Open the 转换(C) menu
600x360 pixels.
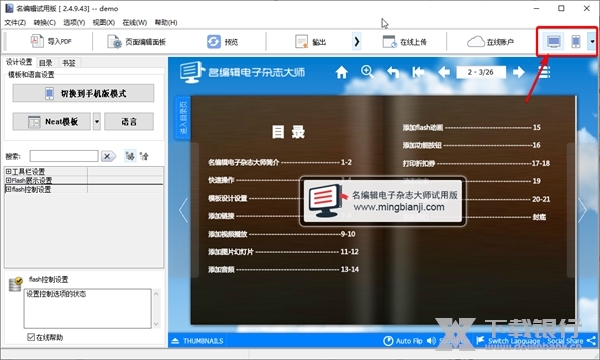click(x=45, y=23)
